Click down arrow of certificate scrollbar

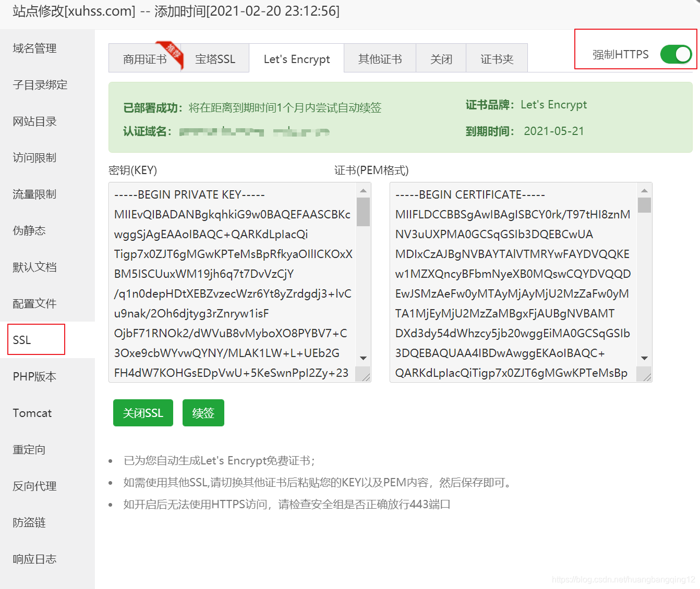(645, 358)
